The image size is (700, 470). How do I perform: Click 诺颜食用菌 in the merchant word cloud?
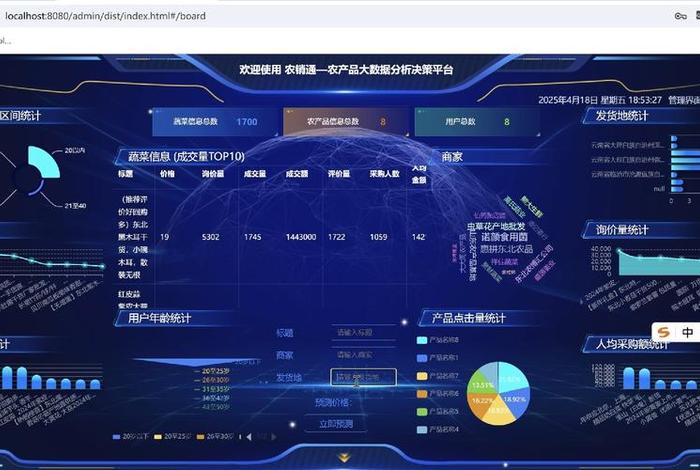(x=504, y=236)
